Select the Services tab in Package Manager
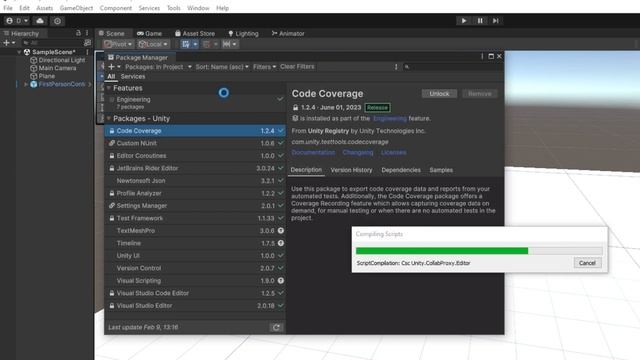The height and width of the screenshot is (360, 640). (133, 76)
